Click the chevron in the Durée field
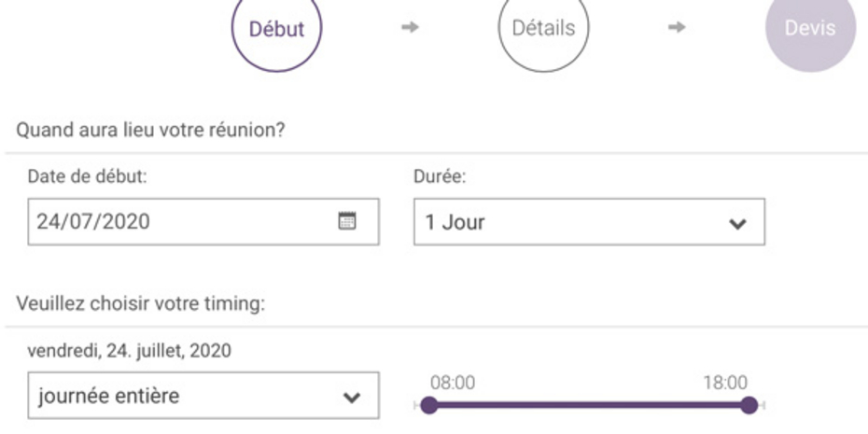 click(737, 225)
